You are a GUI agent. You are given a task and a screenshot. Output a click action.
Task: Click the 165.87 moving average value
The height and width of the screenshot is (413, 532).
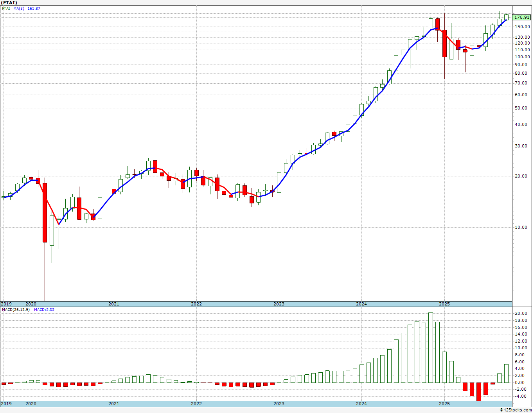[x=34, y=9]
